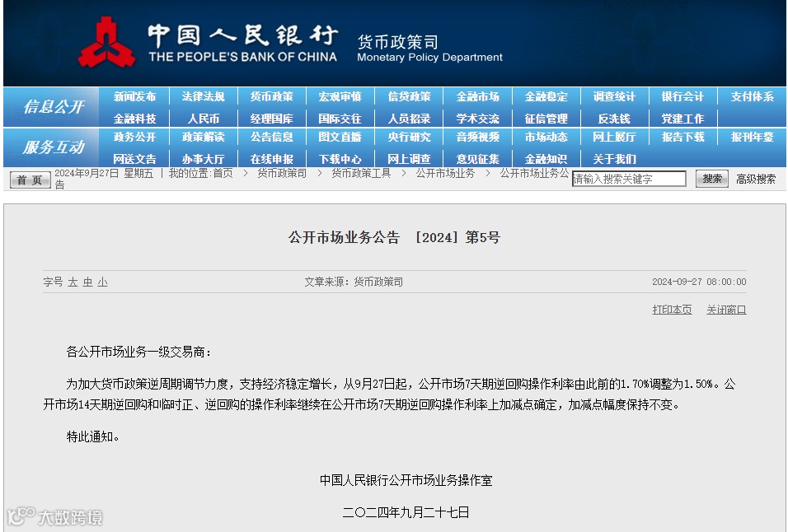
Task: Click breadcrumb link 货币政策司
Action: tap(282, 173)
